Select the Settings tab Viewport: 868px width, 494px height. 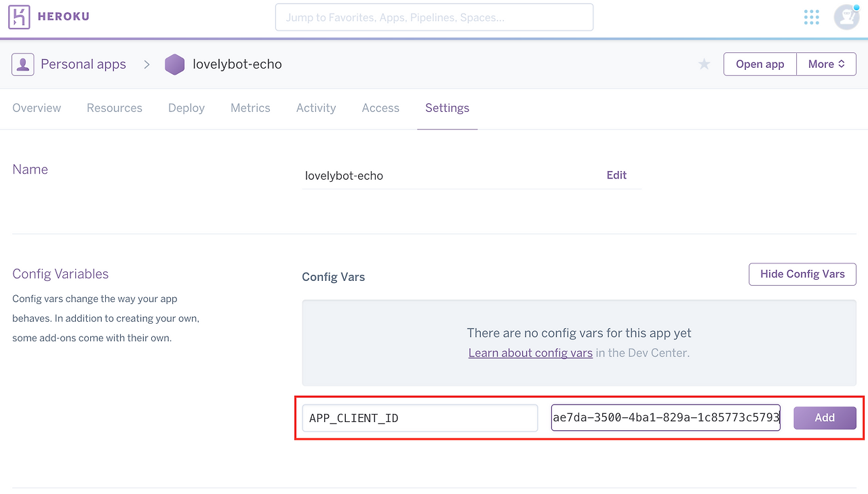point(447,108)
